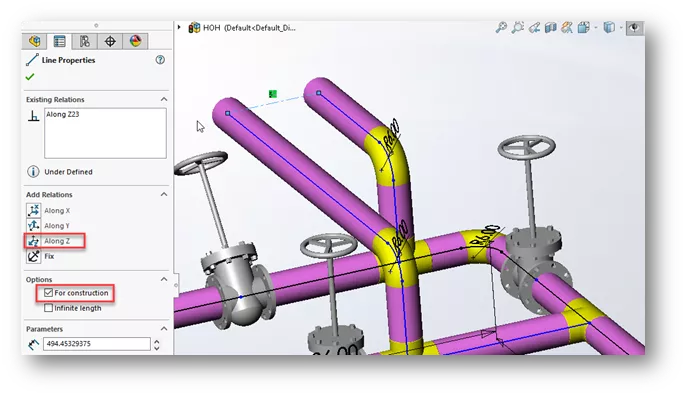Image resolution: width=687 pixels, height=397 pixels.
Task: Toggle the For construction checkbox
Action: [49, 293]
